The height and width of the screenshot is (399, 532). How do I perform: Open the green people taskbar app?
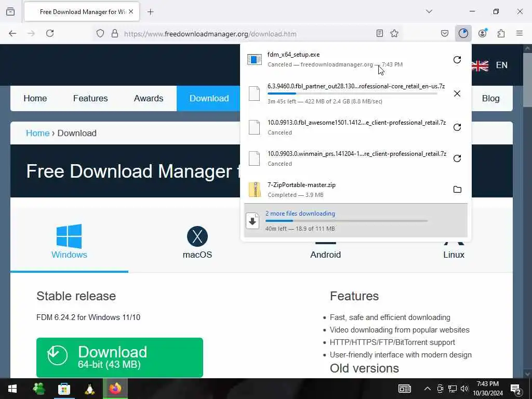coord(38,389)
